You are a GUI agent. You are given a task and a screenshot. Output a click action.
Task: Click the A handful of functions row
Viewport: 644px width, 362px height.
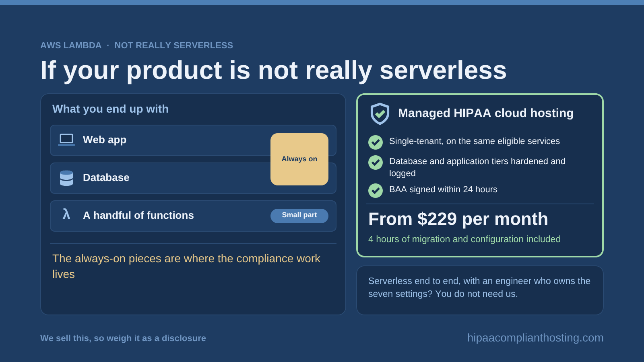click(x=193, y=216)
